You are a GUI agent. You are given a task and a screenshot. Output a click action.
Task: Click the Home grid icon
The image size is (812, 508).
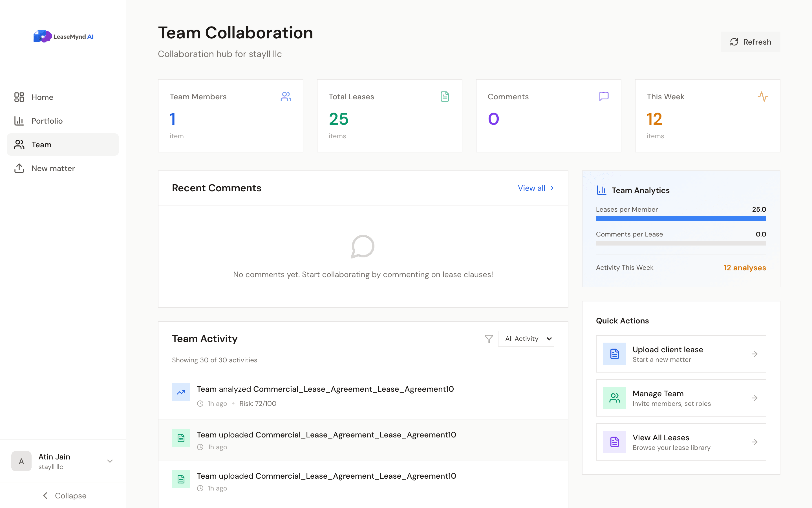[x=19, y=97]
